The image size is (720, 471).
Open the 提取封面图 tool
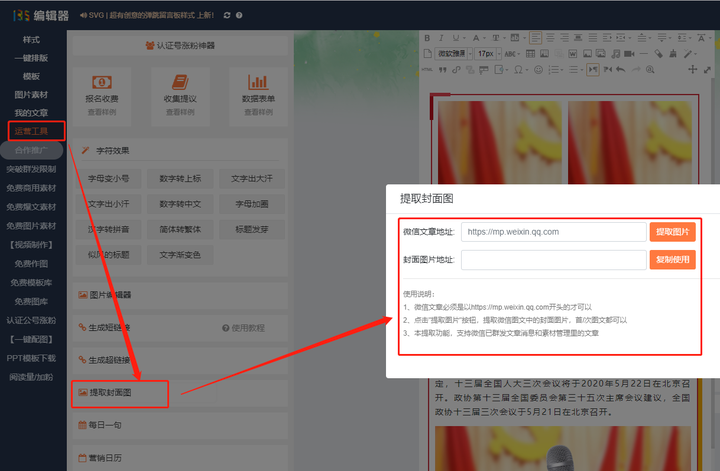click(110, 392)
